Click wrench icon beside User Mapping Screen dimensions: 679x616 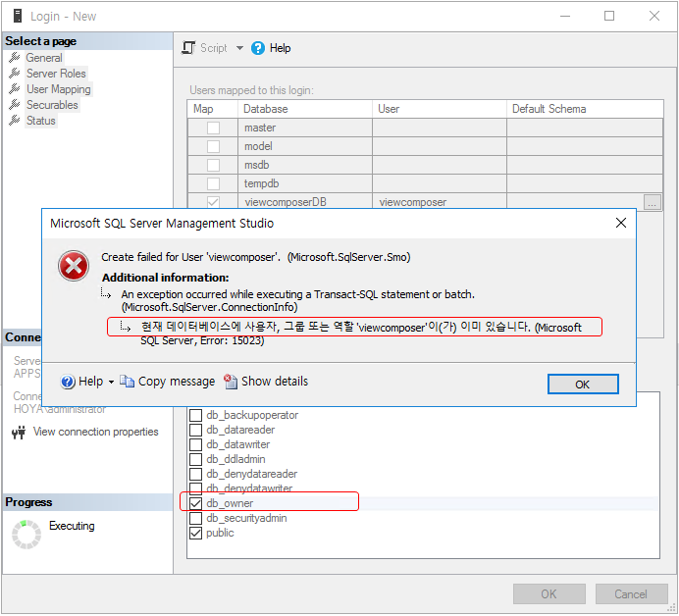pos(15,88)
